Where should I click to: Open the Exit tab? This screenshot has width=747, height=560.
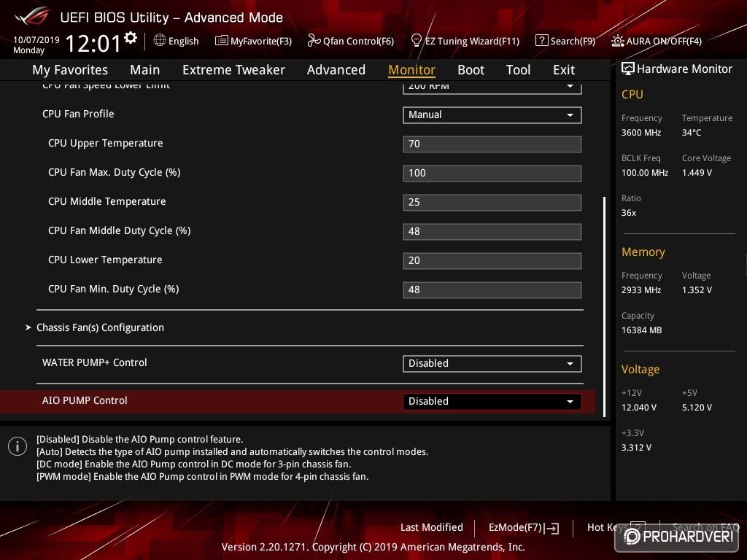coord(564,70)
